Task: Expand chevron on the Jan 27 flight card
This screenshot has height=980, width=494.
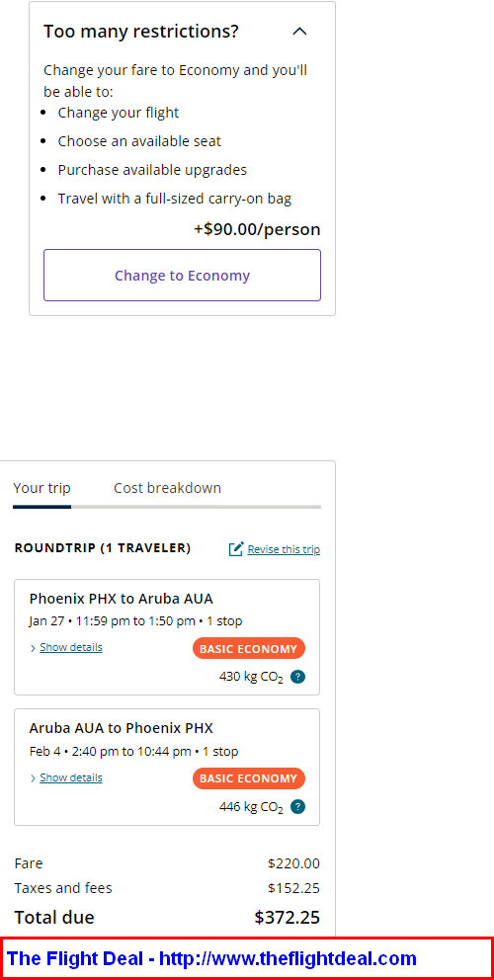Action: 33,649
